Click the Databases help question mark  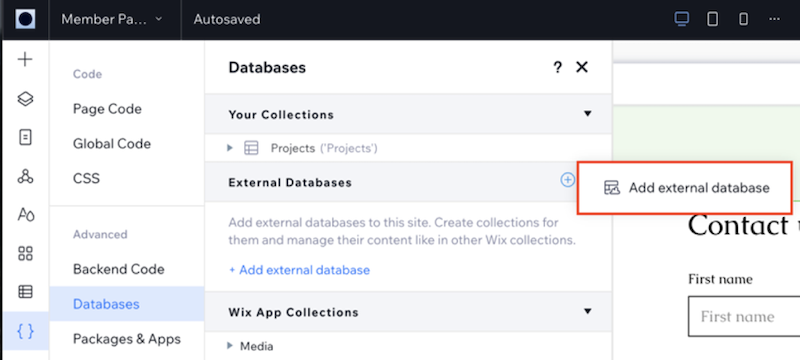click(558, 67)
